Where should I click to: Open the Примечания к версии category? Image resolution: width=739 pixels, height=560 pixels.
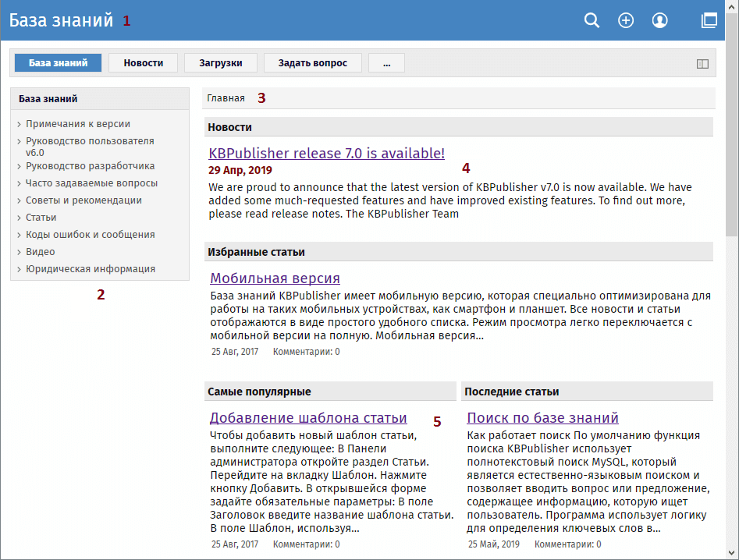coord(78,124)
